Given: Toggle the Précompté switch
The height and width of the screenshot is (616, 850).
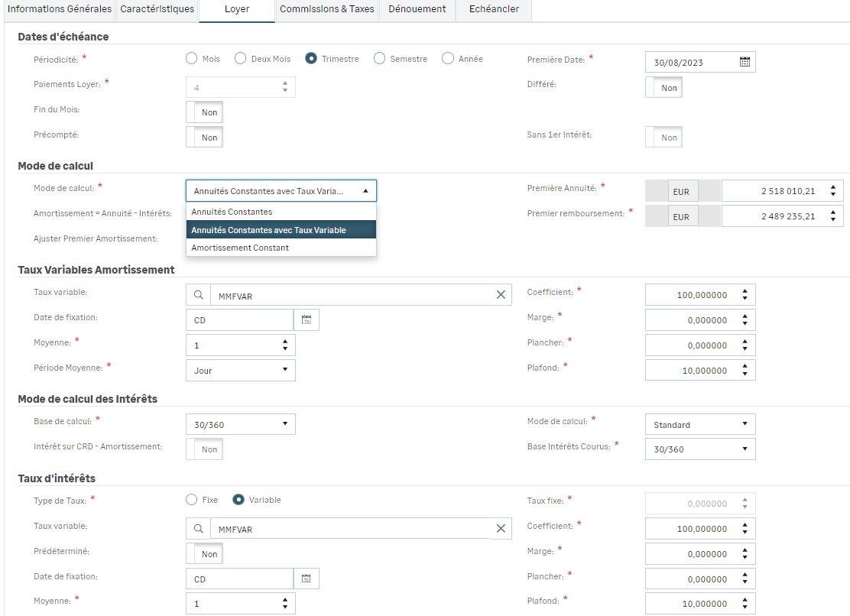Looking at the screenshot, I should point(204,138).
